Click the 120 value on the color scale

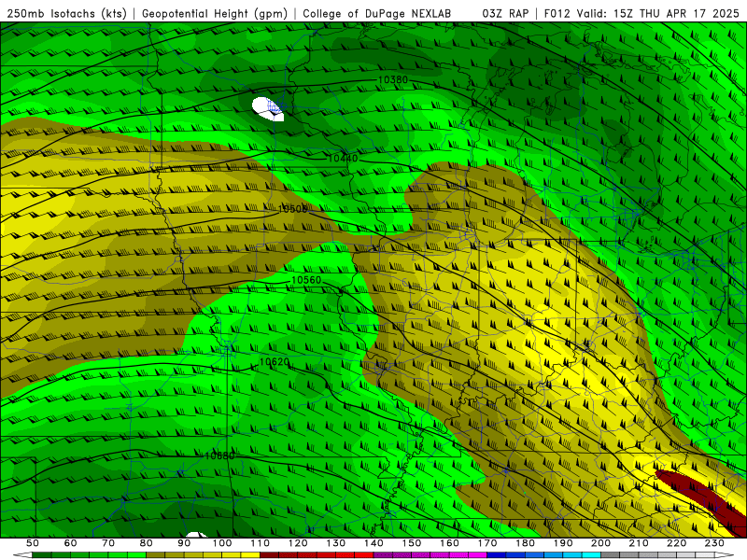point(298,543)
